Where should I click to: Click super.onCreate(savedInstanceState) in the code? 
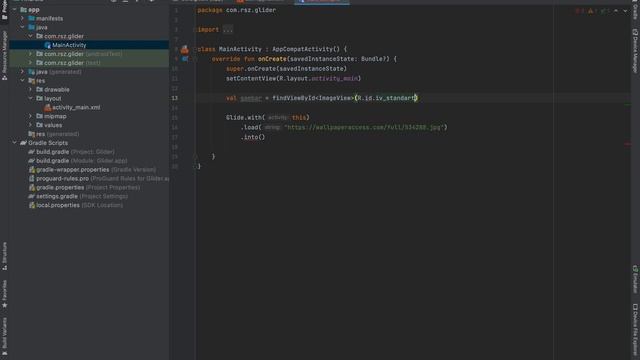[x=287, y=69]
